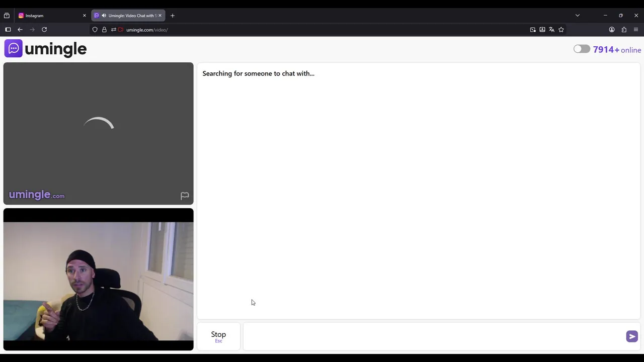Screen dimensions: 644x362
Task: Click the Searching for someone status text
Action: coord(258,73)
